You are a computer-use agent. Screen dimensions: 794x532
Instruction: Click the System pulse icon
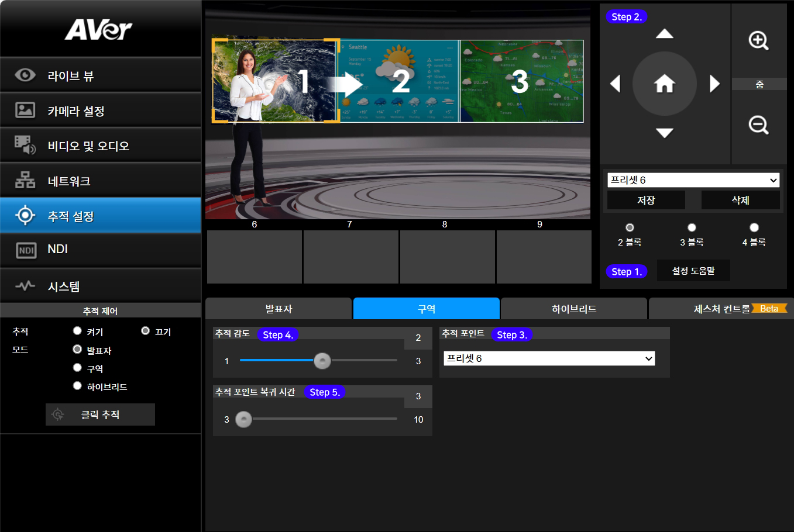[x=25, y=286]
